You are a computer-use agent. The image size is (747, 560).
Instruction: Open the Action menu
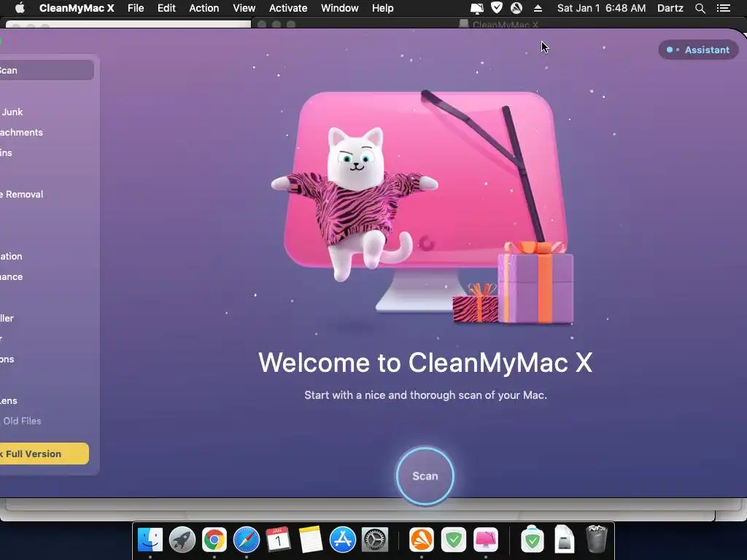(204, 8)
